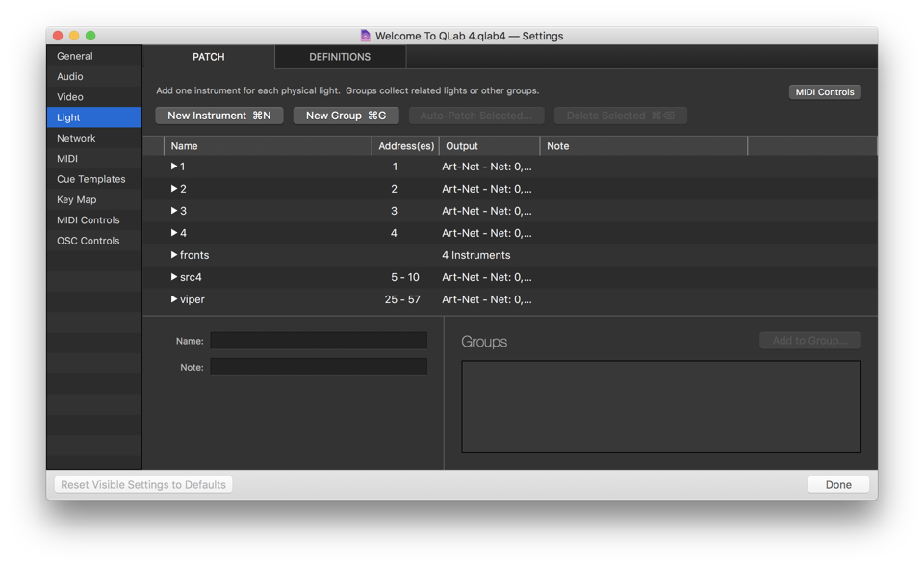
Task: Expand the src4 instrument row
Action: pos(174,277)
